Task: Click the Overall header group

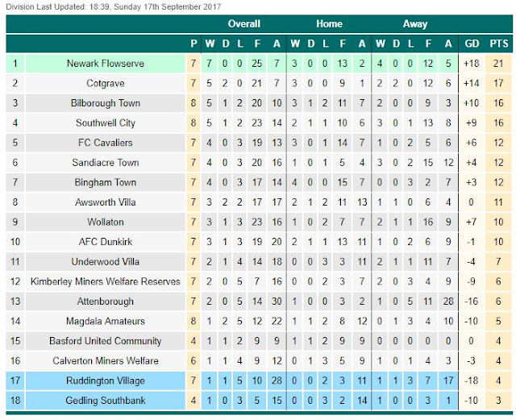Action: tap(243, 23)
